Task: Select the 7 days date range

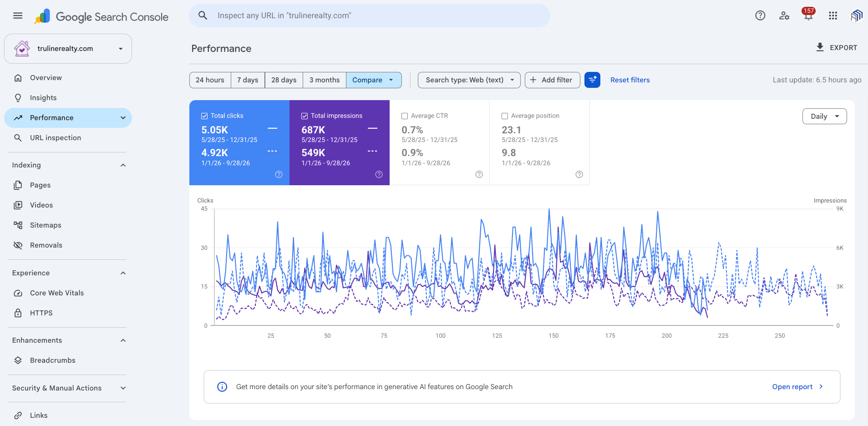Action: coord(248,80)
